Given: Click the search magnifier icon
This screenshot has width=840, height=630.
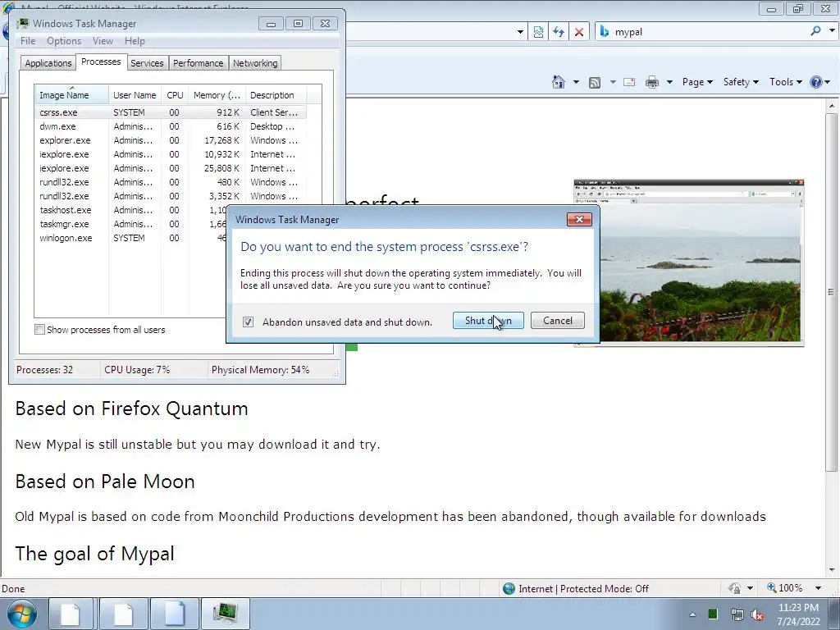Looking at the screenshot, I should [815, 31].
